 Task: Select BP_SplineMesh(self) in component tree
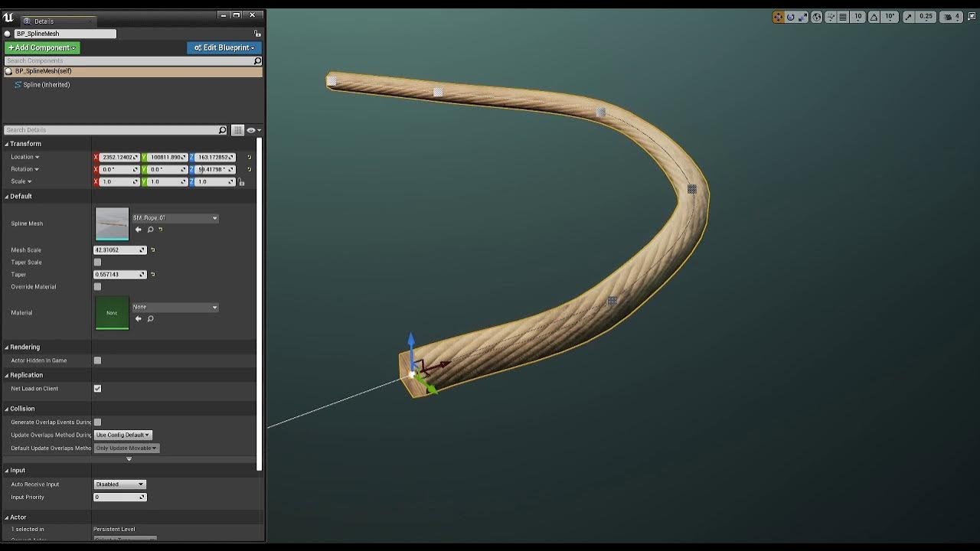tap(133, 71)
